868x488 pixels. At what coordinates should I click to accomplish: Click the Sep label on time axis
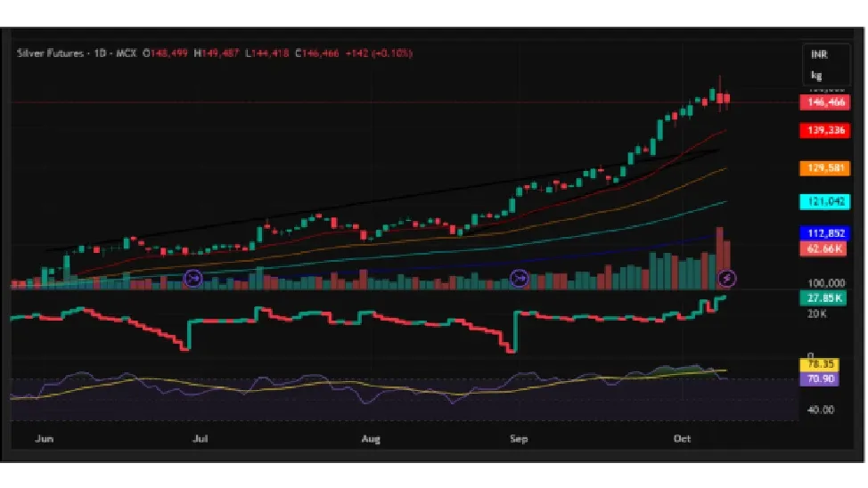[x=519, y=439]
